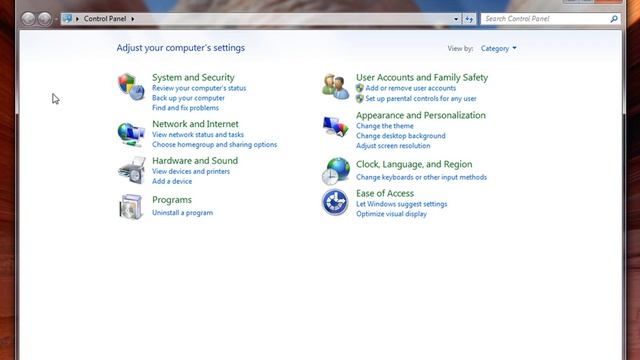Open the System and Security shield icon
This screenshot has height=360, width=640.
[x=131, y=87]
